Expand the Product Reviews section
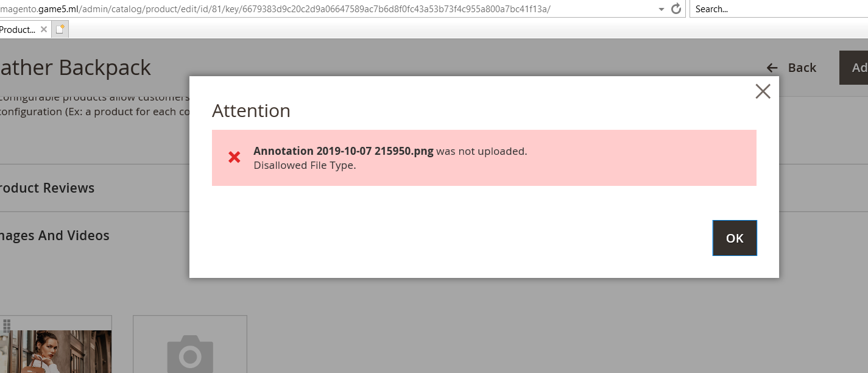Image resolution: width=868 pixels, height=373 pixels. 47,188
